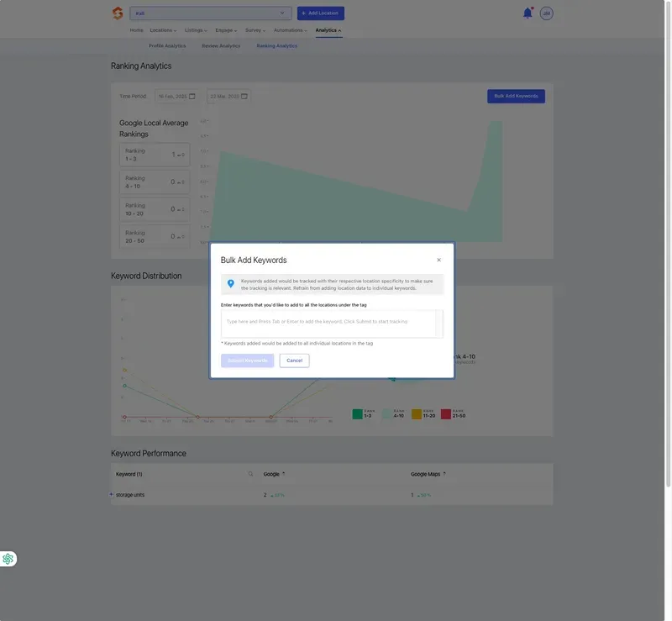Expand the Engage menu
The height and width of the screenshot is (621, 672).
point(226,30)
